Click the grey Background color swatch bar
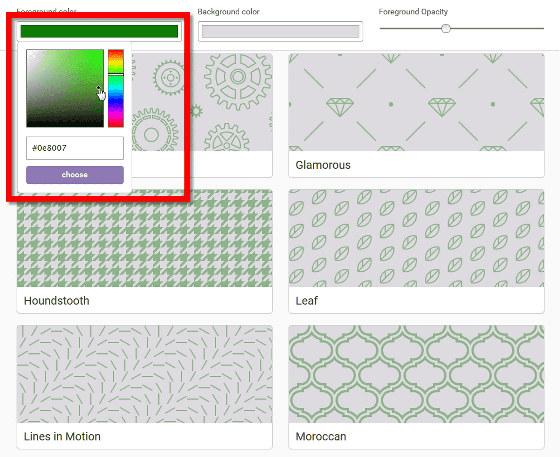This screenshot has width=560, height=457. click(280, 31)
